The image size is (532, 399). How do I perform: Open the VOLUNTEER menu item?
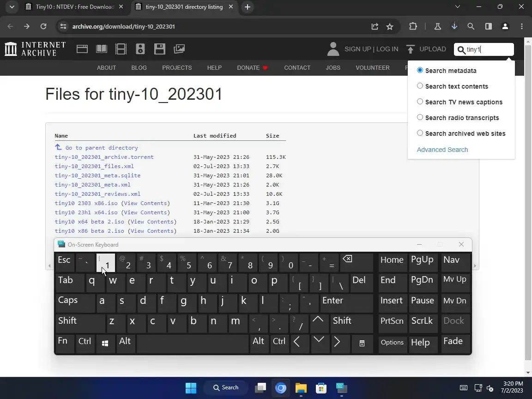pyautogui.click(x=373, y=68)
